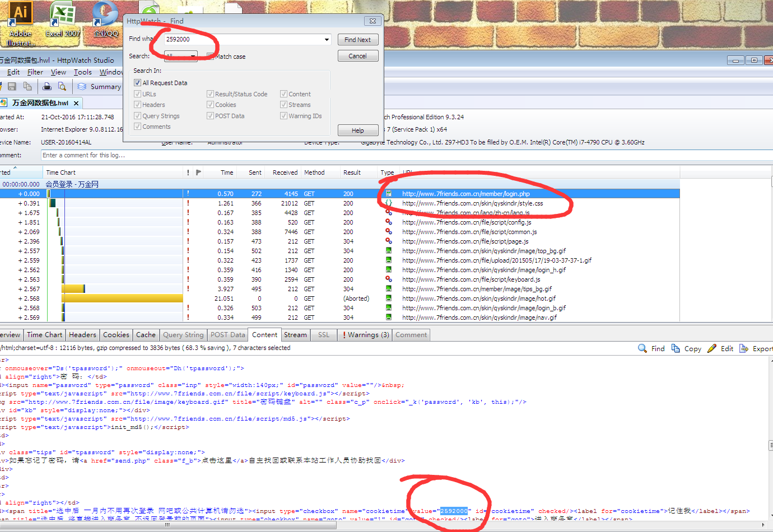Click the Print toolbar icon
The image size is (773, 532).
[x=47, y=87]
